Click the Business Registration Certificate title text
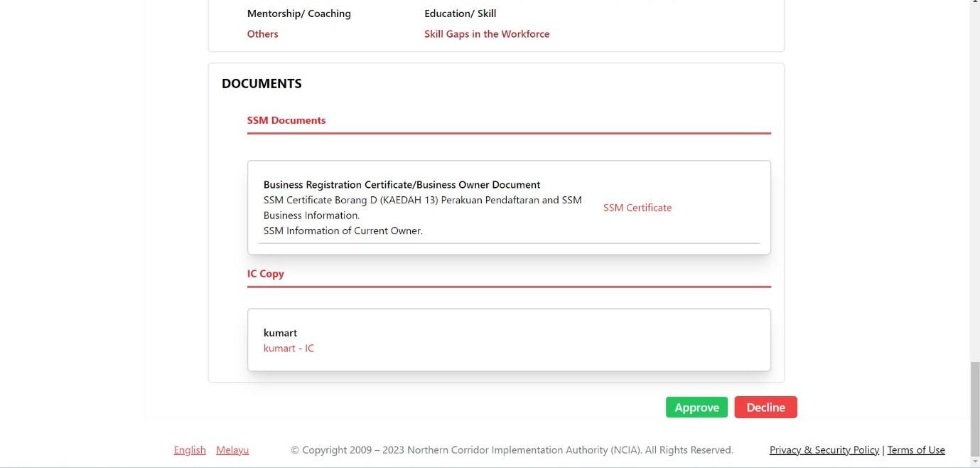 pyautogui.click(x=402, y=185)
